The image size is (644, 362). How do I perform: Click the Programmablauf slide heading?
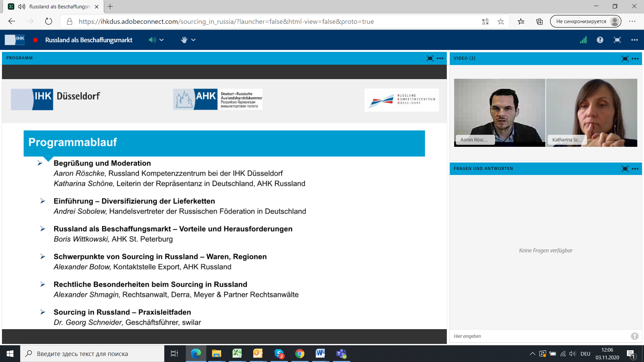coord(72,142)
